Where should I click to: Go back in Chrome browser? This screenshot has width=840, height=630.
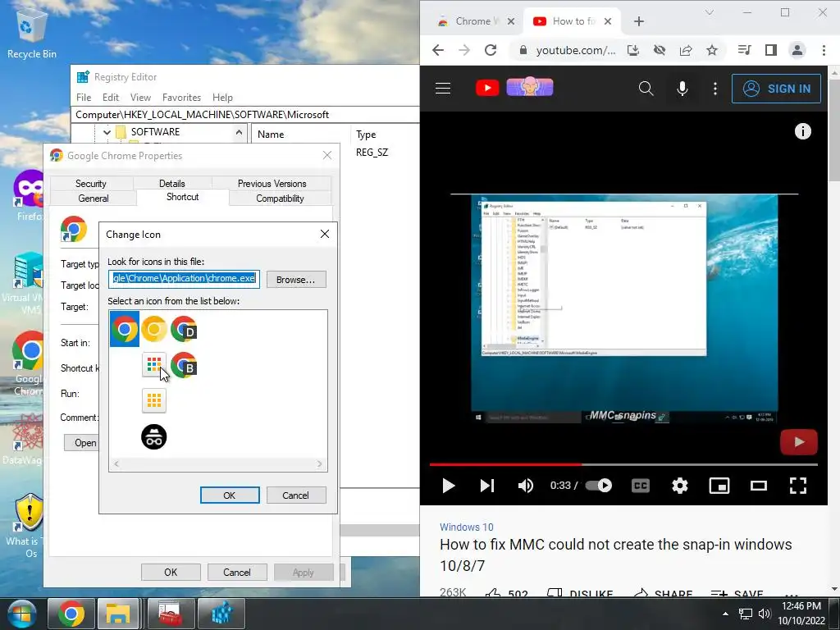pyautogui.click(x=438, y=50)
